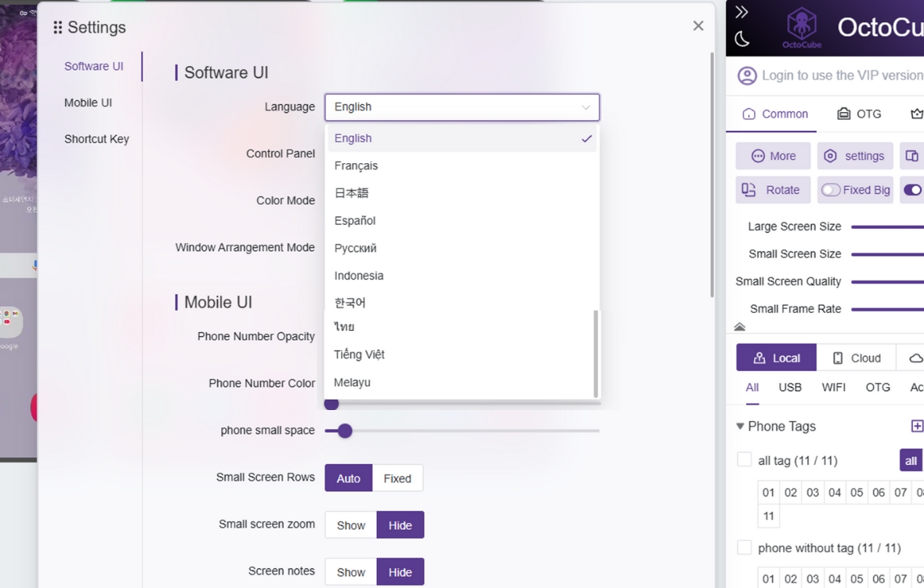Toggle the Fixed Big switch
924x588 pixels.
coord(831,190)
